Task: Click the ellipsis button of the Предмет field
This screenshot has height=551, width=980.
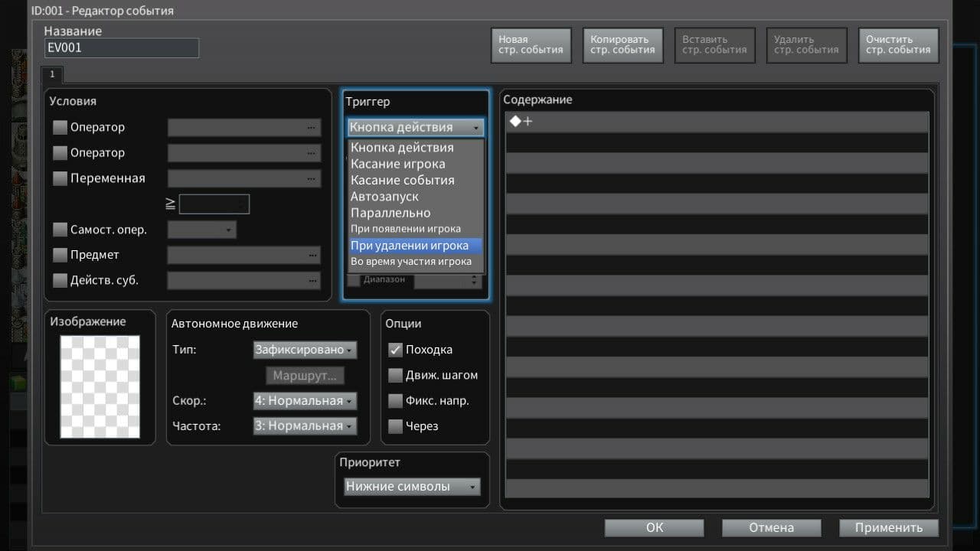Action: click(x=311, y=256)
